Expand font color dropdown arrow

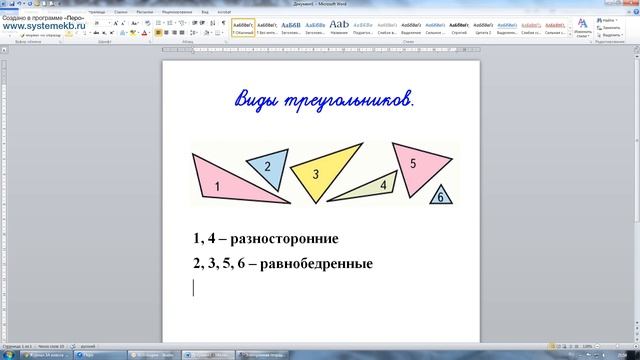pyautogui.click(x=149, y=33)
